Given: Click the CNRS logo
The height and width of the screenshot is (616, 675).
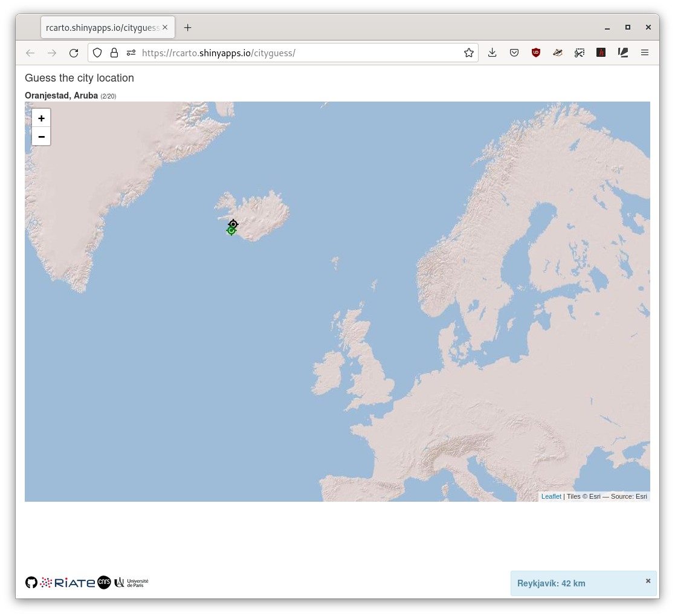Looking at the screenshot, I should click(104, 582).
